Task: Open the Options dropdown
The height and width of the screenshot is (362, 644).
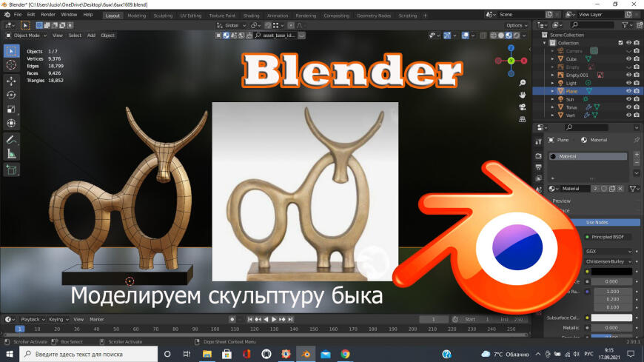Action: click(x=516, y=25)
